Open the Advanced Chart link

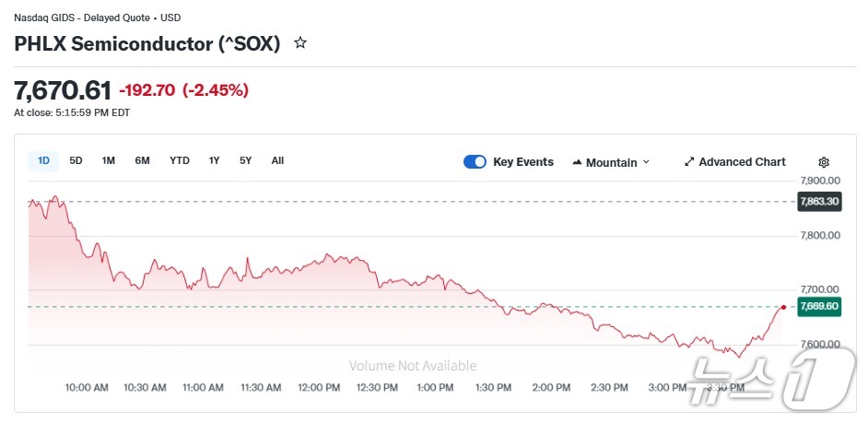point(742,162)
